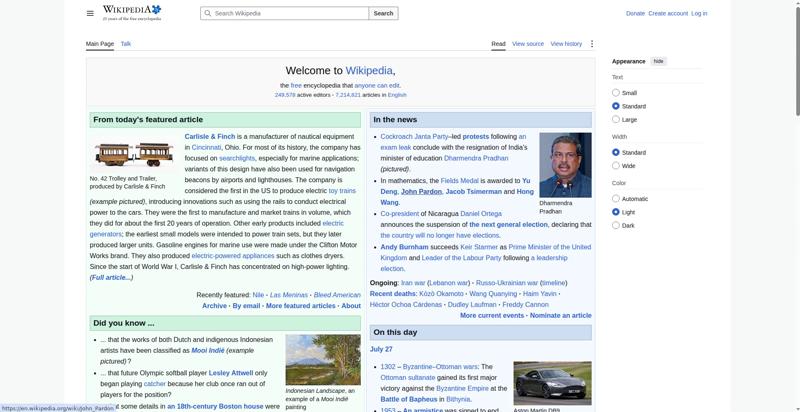The height and width of the screenshot is (412, 800).
Task: Open the View history tab
Action: coord(566,44)
